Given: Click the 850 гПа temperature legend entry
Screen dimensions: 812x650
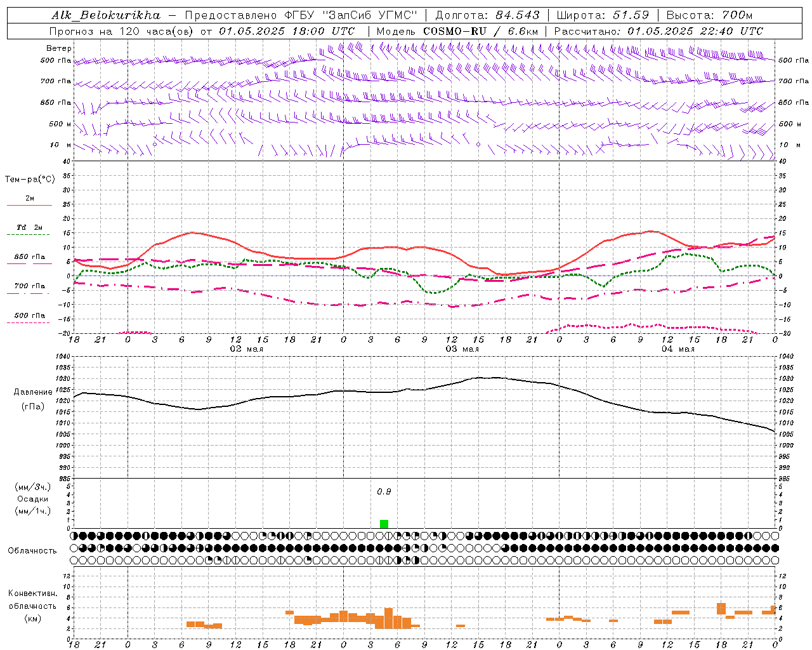Looking at the screenshot, I should point(29,257).
